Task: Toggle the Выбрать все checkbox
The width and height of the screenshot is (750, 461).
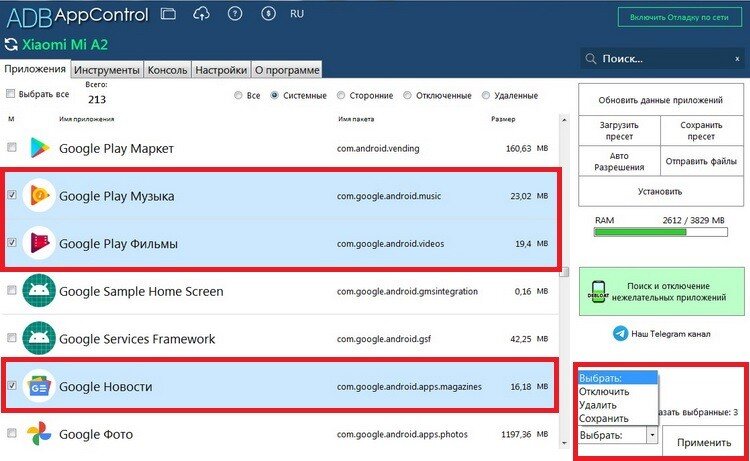Action: (11, 94)
